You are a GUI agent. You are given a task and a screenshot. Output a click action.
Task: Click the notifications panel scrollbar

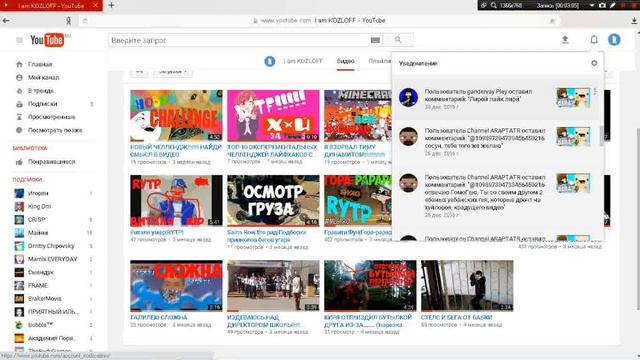coord(601,136)
